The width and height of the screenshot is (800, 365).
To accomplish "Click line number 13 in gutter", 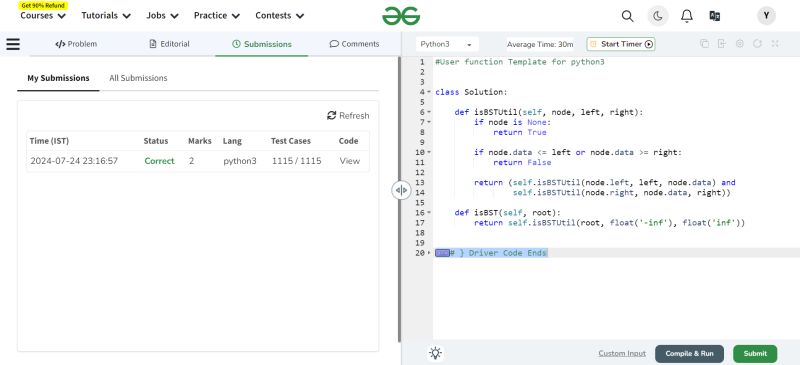I will (x=420, y=183).
